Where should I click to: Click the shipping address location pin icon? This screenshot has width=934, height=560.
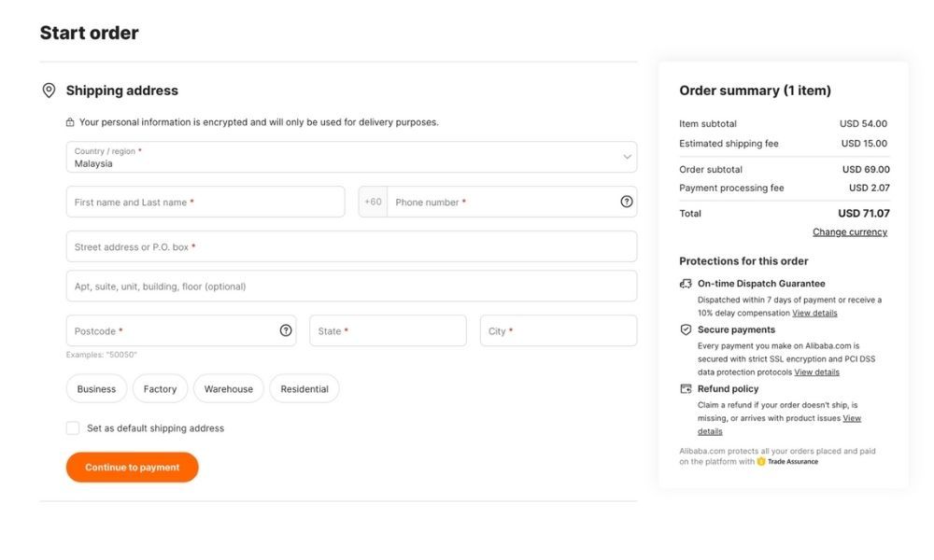click(x=49, y=91)
